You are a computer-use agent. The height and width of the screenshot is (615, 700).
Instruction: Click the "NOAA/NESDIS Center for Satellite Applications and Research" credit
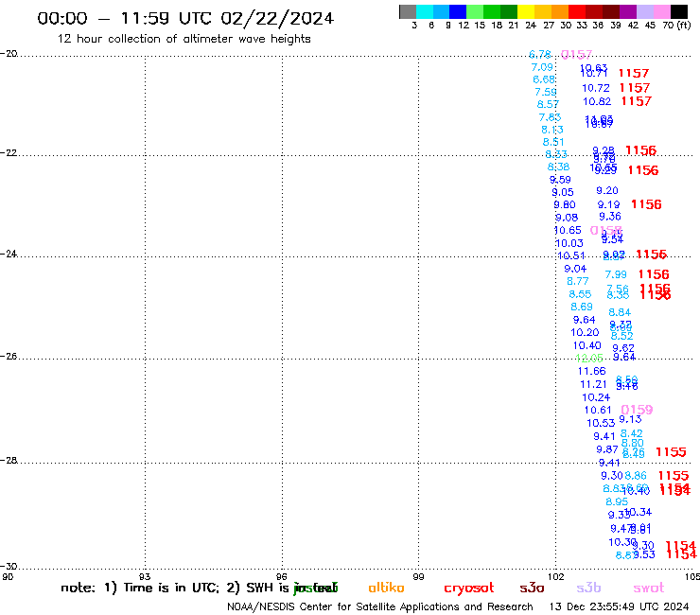pyautogui.click(x=380, y=607)
